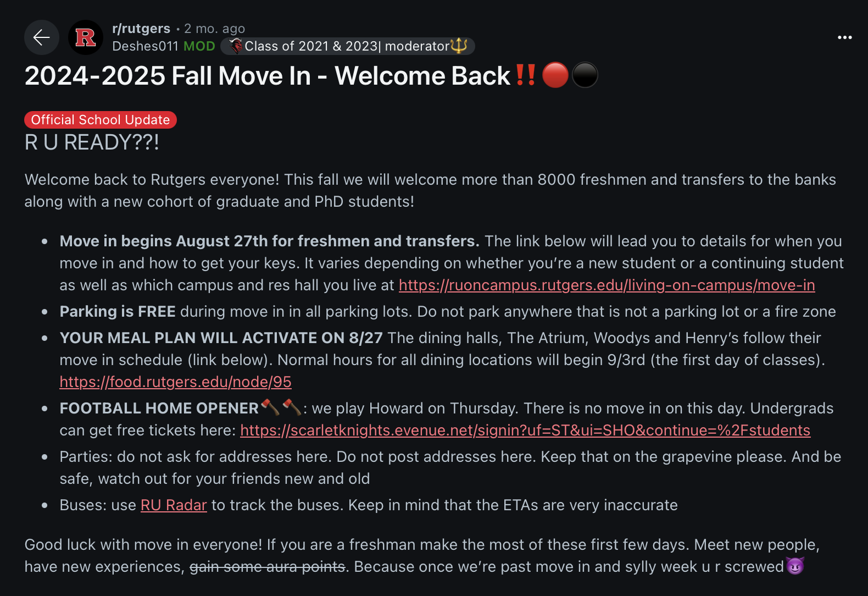Open the Rutgers R subreddit avatar
The height and width of the screenshot is (596, 868).
(86, 37)
